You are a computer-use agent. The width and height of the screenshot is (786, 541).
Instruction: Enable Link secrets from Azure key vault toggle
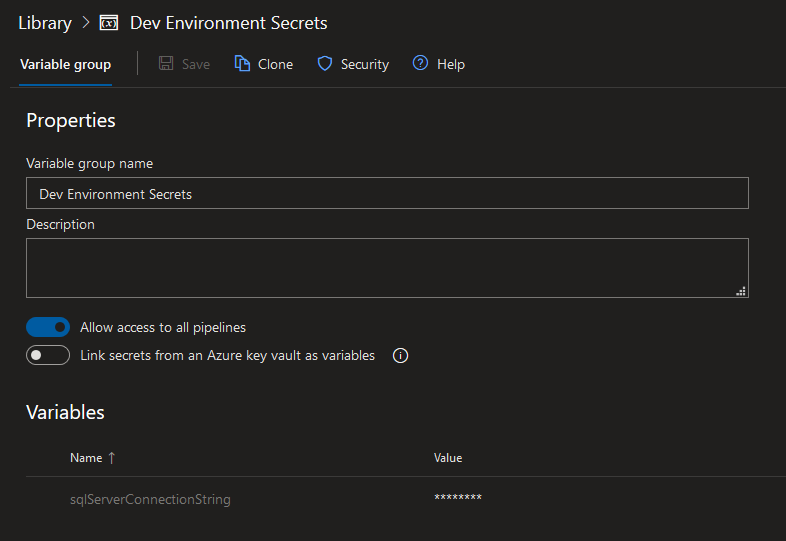coord(48,355)
